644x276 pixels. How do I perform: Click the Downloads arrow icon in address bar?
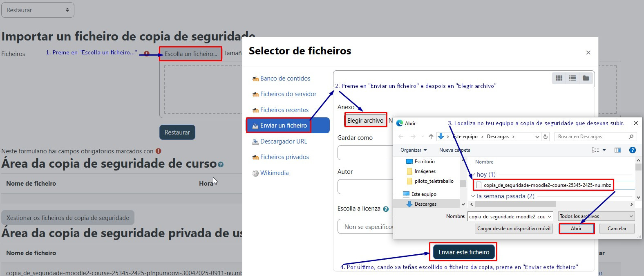[441, 136]
